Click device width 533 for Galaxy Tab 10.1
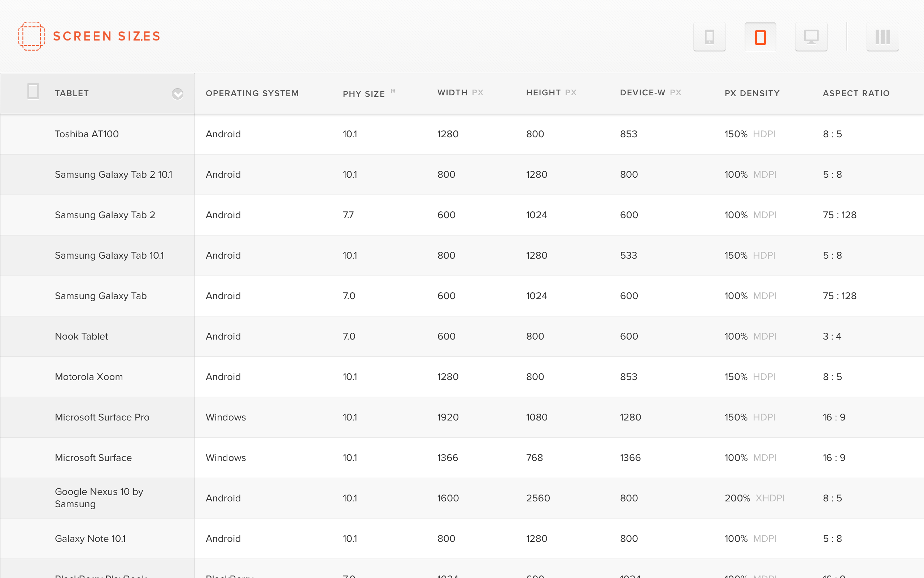 [x=628, y=256]
